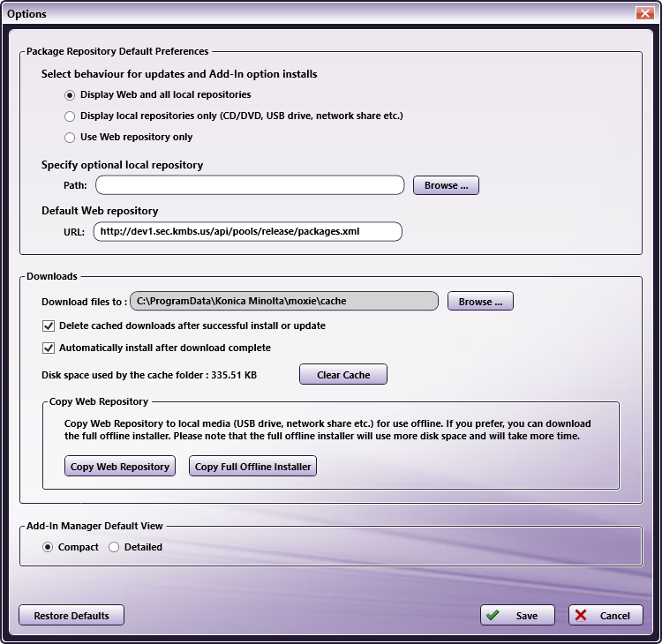This screenshot has height=644, width=662.
Task: Click Copy Full Offline Installer button
Action: 252,466
